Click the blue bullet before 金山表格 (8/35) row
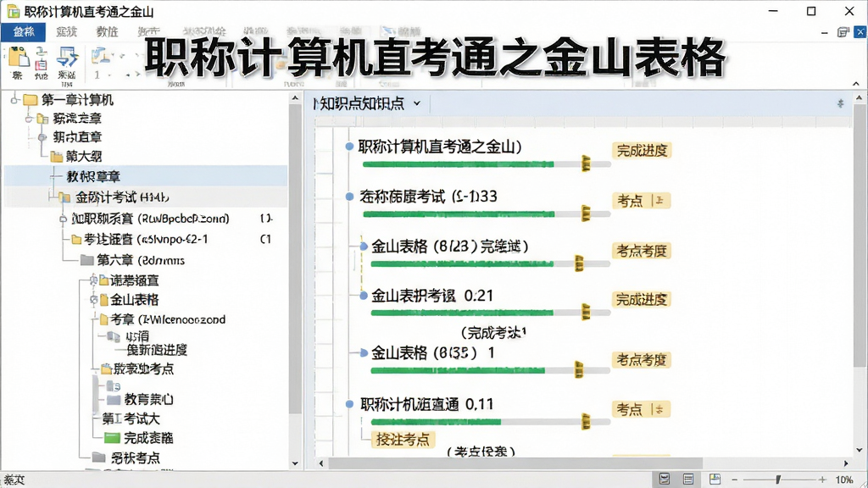The image size is (868, 488). [364, 352]
